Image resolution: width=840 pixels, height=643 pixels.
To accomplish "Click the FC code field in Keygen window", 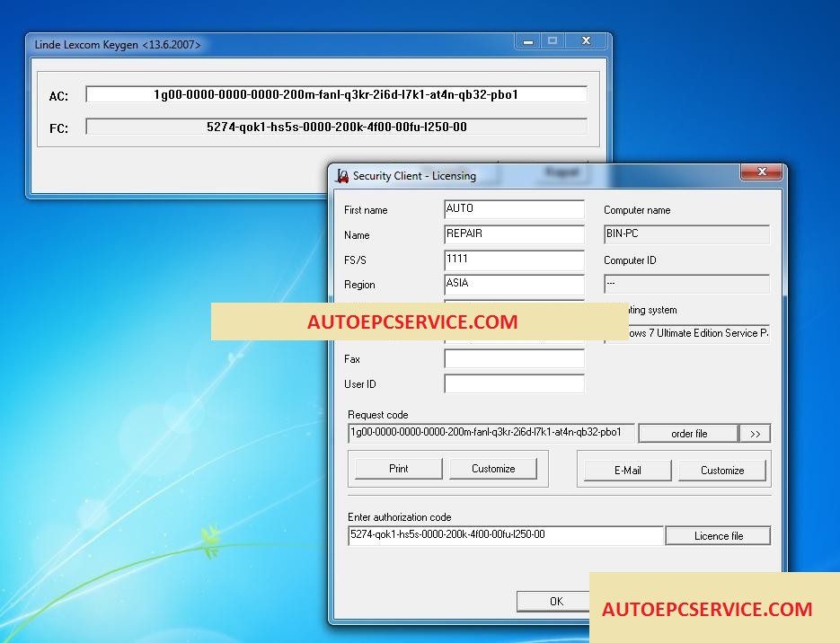I will tap(336, 127).
